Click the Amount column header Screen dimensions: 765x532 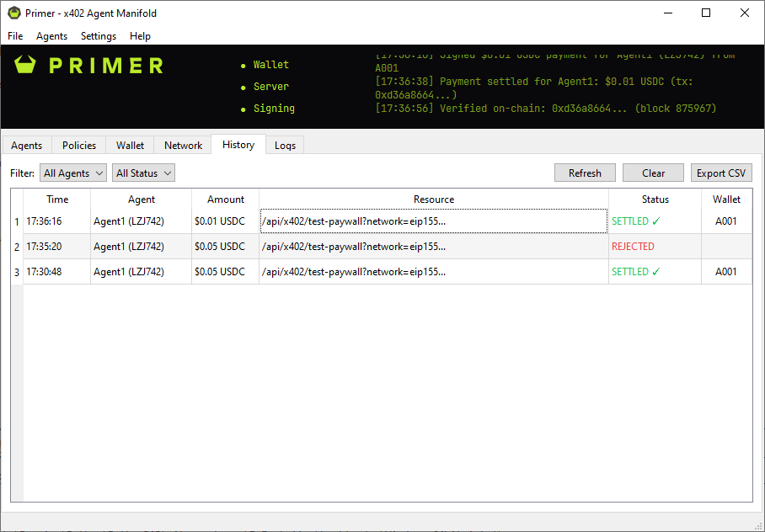coord(226,199)
